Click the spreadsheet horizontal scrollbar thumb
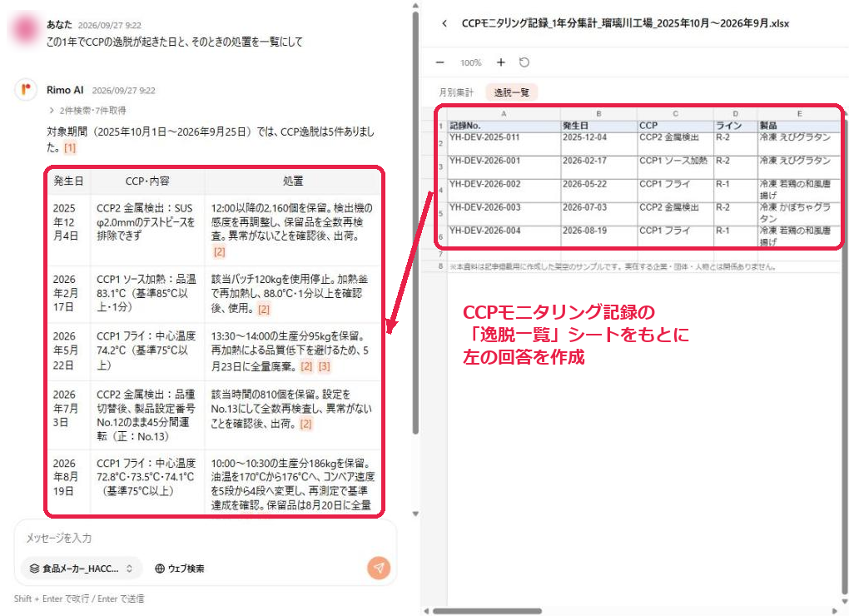 point(487,611)
